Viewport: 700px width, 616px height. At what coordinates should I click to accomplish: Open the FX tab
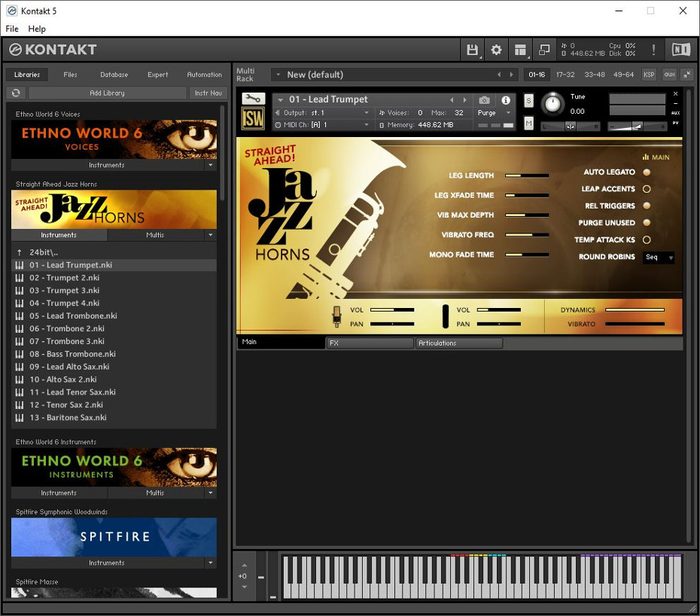(x=370, y=343)
